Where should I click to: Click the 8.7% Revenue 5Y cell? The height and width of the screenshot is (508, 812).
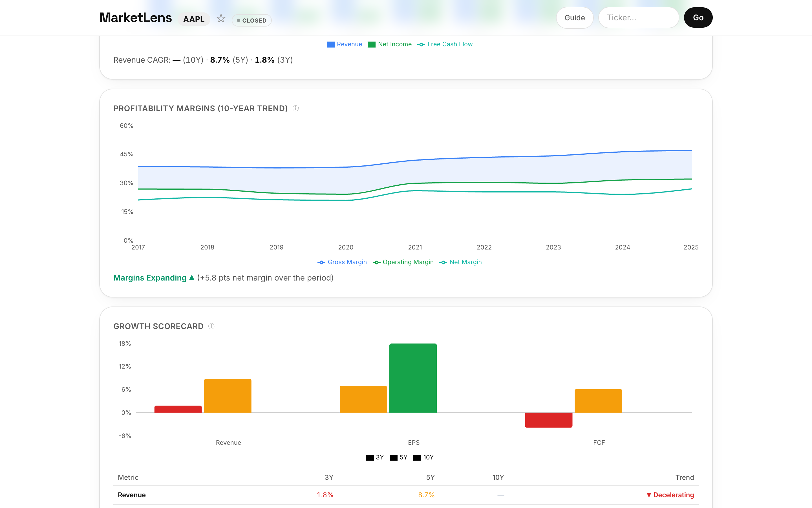[426, 495]
